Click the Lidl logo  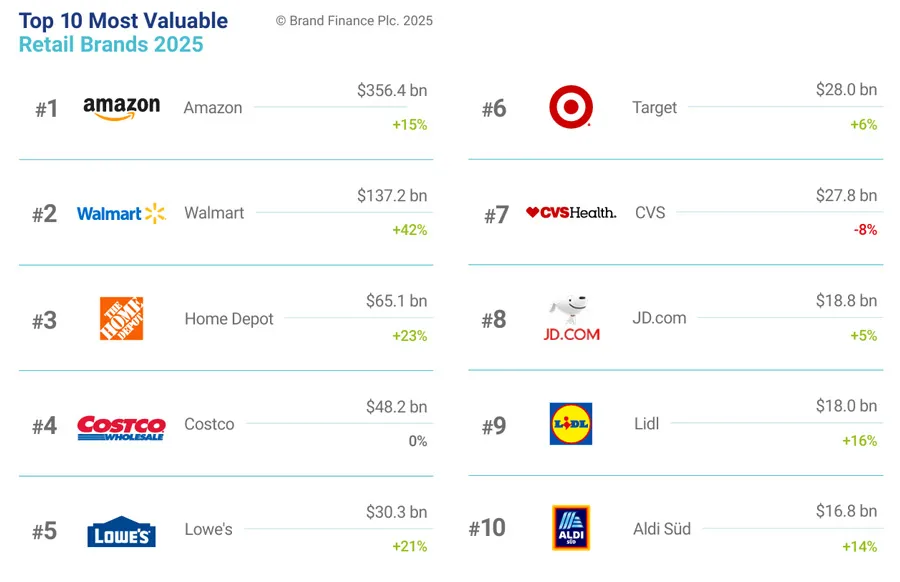[571, 424]
